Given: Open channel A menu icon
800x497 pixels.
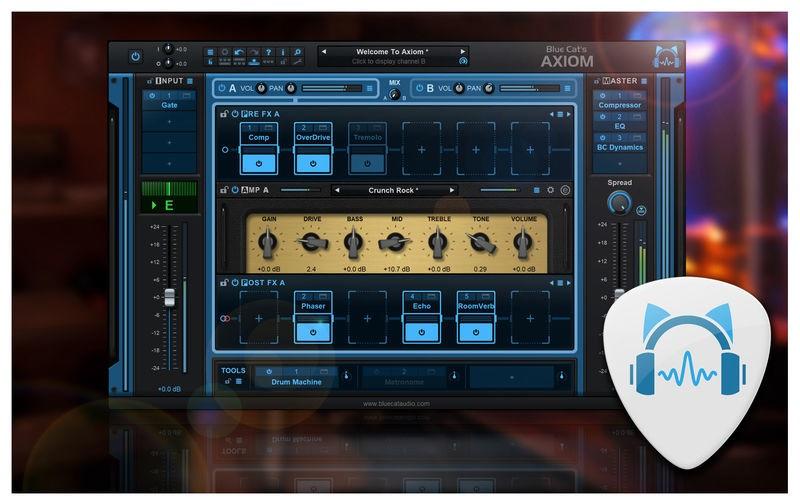Looking at the screenshot, I should click(x=369, y=88).
